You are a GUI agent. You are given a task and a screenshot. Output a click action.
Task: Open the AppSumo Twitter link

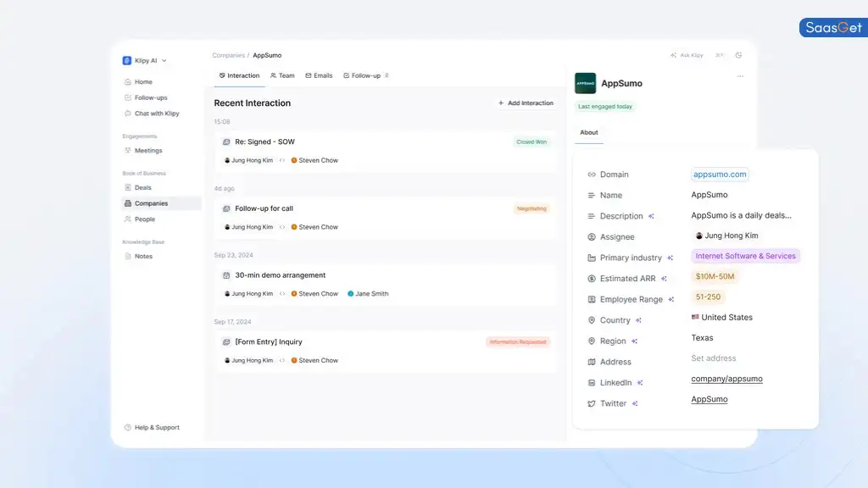(x=709, y=400)
